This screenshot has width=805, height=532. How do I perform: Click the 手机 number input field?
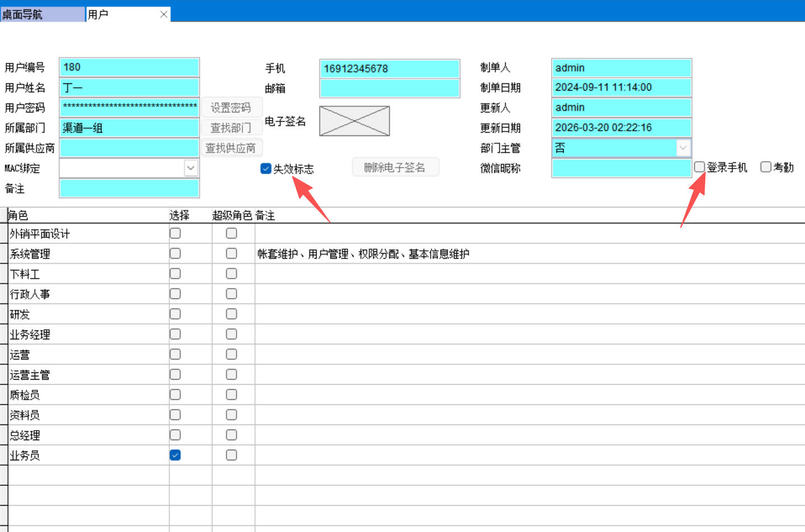click(389, 69)
